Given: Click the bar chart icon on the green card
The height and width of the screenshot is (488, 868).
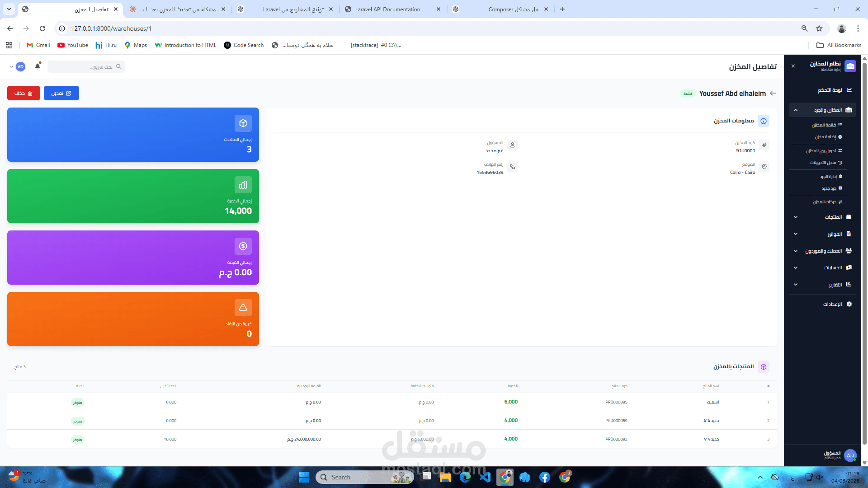Looking at the screenshot, I should [x=243, y=185].
